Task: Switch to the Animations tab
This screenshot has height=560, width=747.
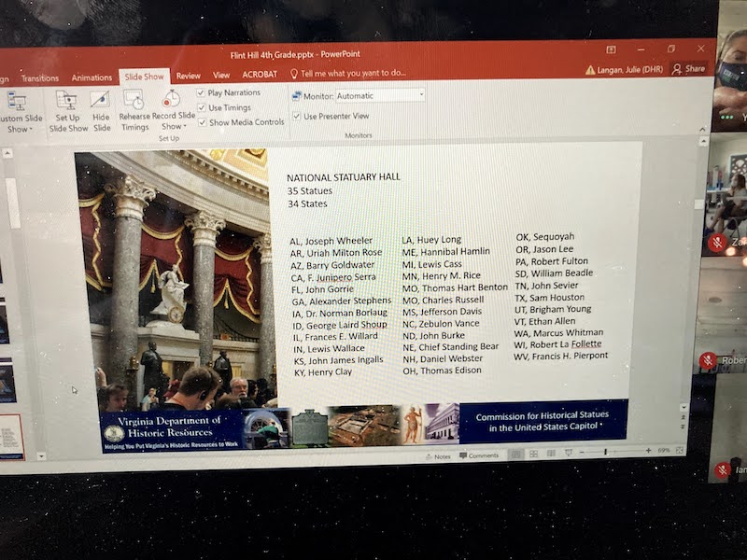Action: tap(92, 77)
